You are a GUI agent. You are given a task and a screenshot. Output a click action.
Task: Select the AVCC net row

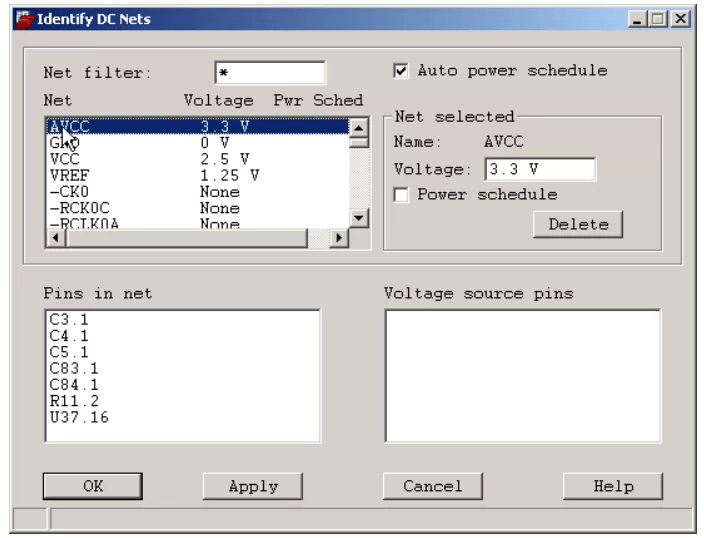pyautogui.click(x=198, y=126)
